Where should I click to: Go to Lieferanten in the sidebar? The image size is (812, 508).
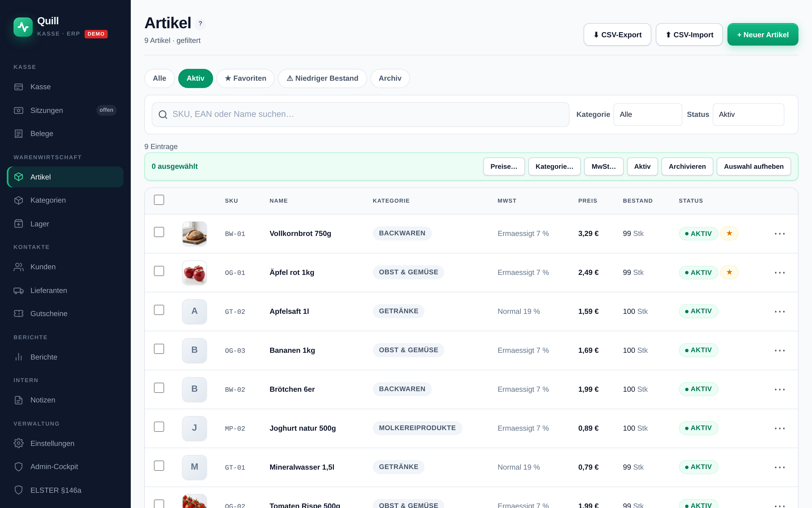click(65, 290)
